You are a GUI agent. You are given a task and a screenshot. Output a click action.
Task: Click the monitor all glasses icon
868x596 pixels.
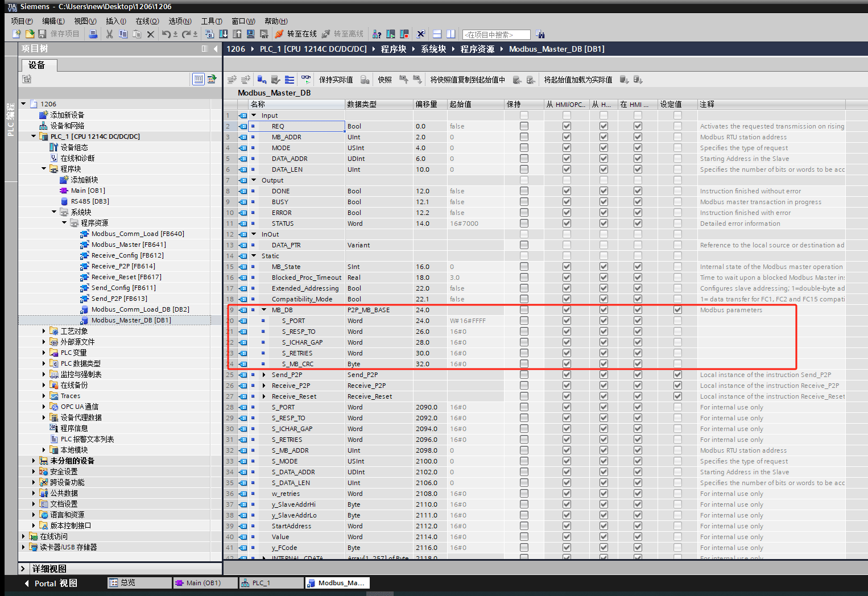tap(306, 80)
